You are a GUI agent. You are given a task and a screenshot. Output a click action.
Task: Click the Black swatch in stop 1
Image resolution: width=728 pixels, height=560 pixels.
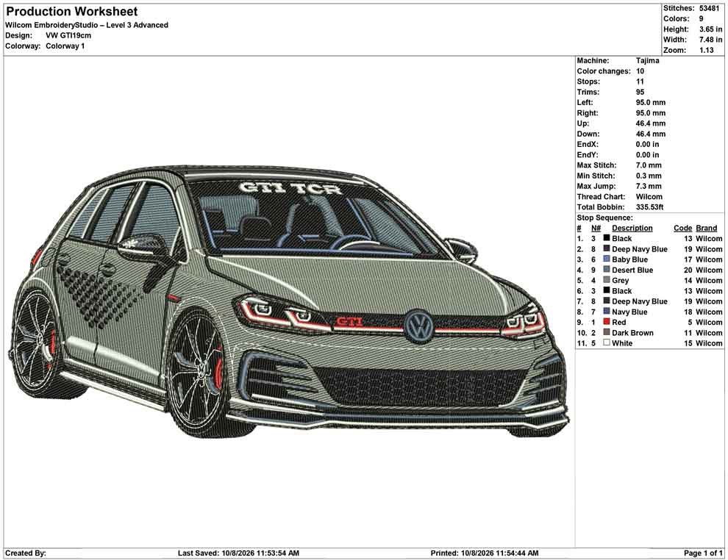click(607, 238)
